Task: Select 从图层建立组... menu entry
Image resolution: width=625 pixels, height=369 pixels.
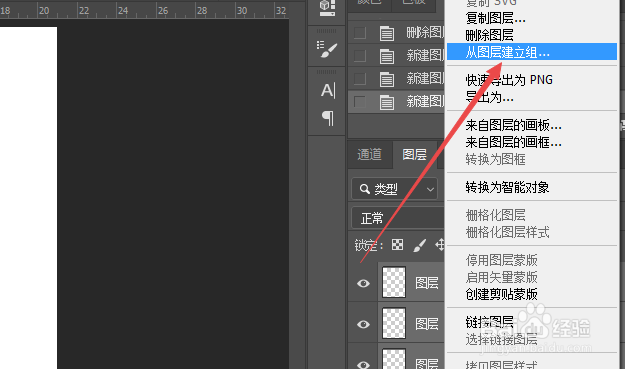Action: coord(532,52)
